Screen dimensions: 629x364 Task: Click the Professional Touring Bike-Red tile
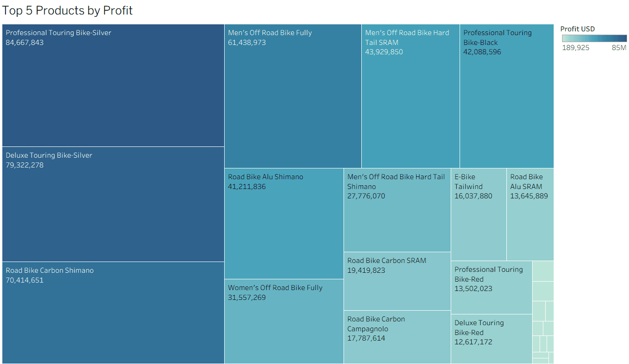click(x=491, y=287)
